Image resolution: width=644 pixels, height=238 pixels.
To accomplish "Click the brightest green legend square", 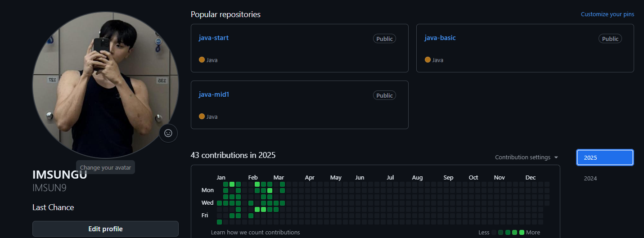I will pyautogui.click(x=522, y=233).
